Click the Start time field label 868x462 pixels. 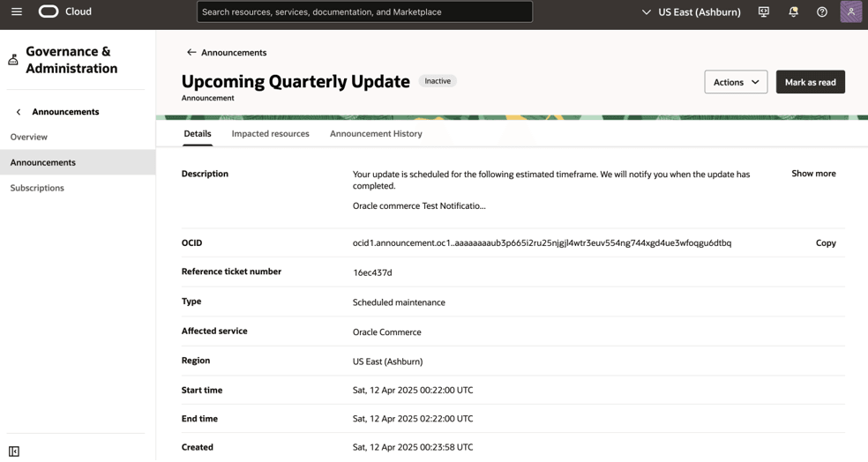click(x=202, y=390)
